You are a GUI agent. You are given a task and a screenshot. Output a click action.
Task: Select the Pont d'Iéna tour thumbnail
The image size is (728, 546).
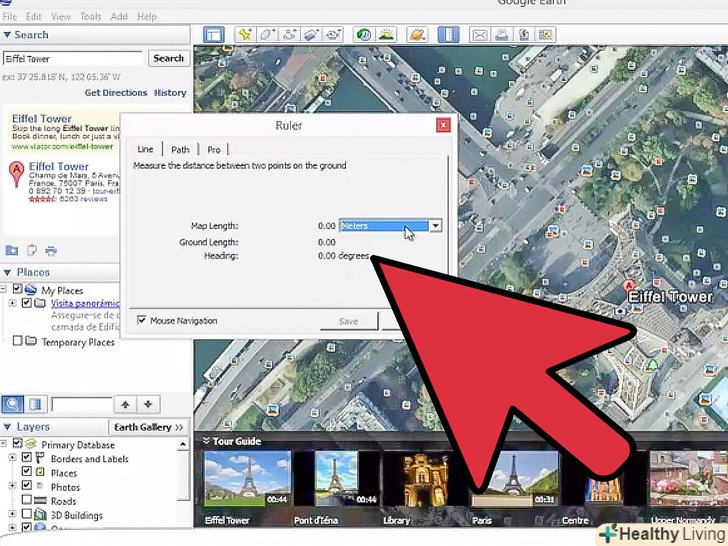(337, 478)
